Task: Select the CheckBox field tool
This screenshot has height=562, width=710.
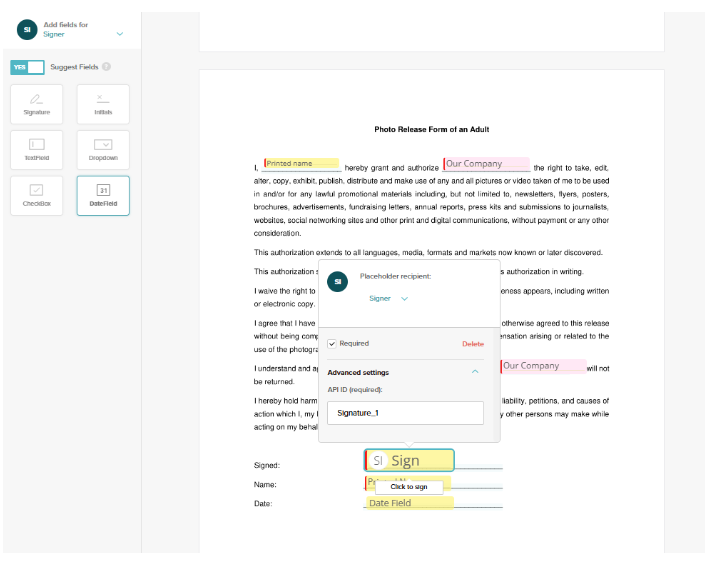Action: [x=36, y=195]
